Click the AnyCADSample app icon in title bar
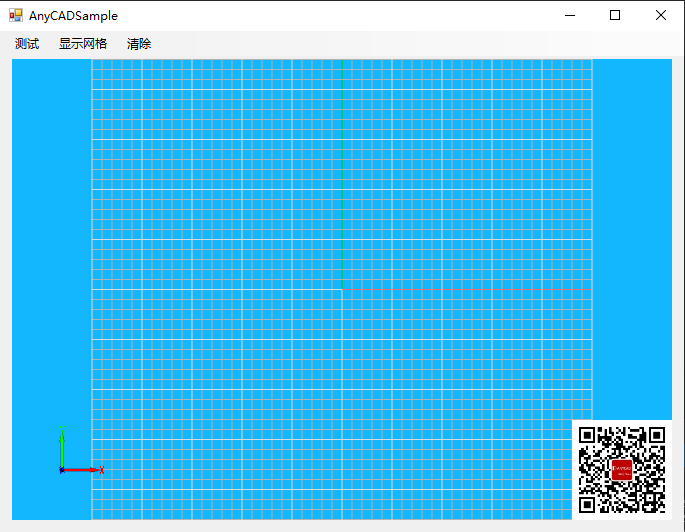This screenshot has width=685, height=532. (x=16, y=16)
